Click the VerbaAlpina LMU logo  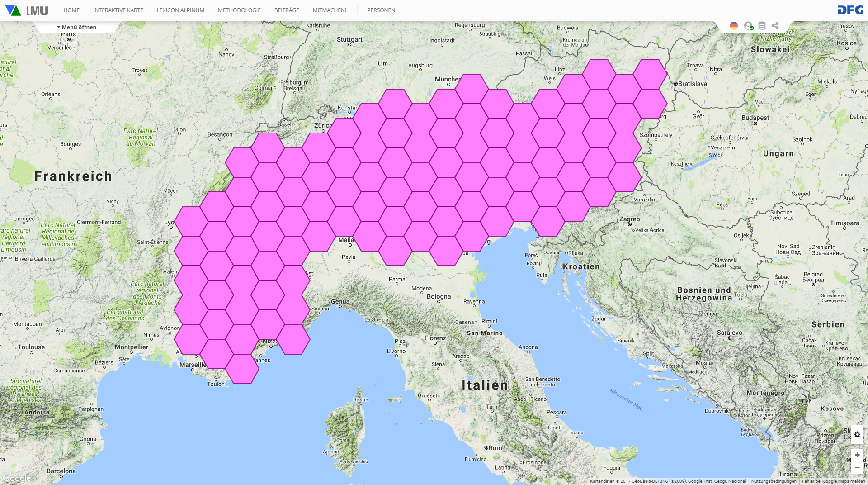(27, 10)
